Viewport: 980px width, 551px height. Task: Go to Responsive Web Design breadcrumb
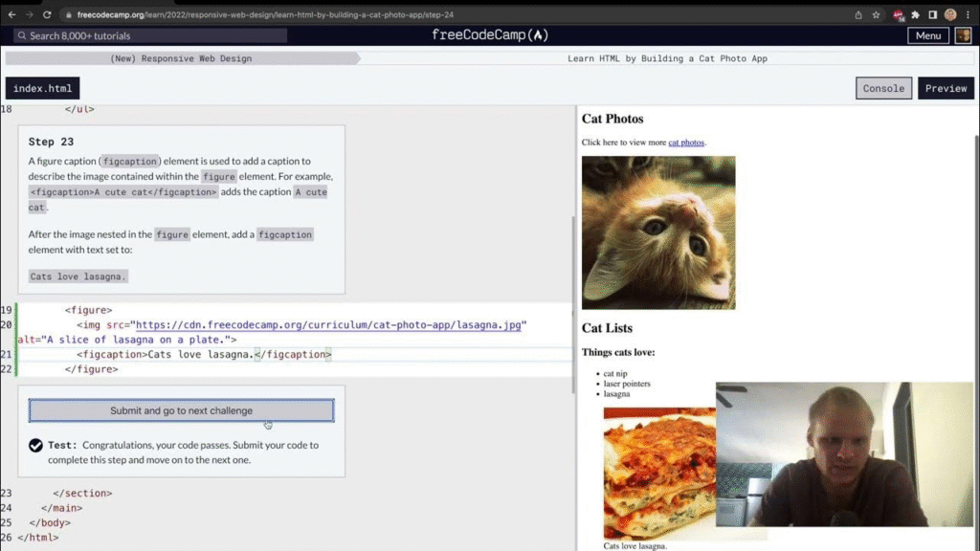182,58
